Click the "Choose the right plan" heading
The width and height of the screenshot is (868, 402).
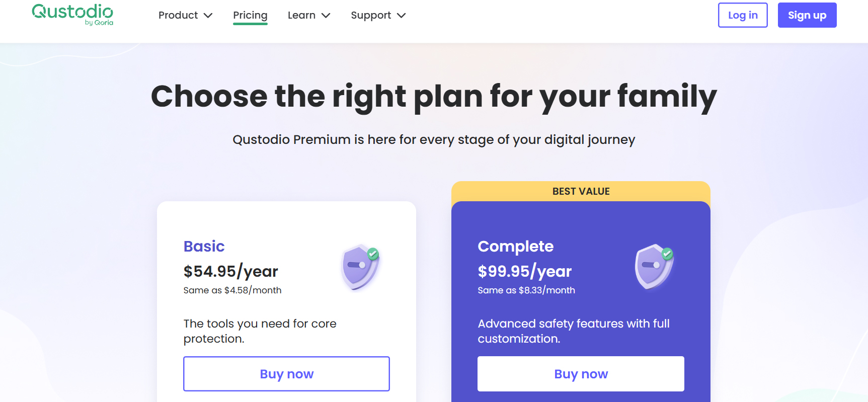coord(434,96)
